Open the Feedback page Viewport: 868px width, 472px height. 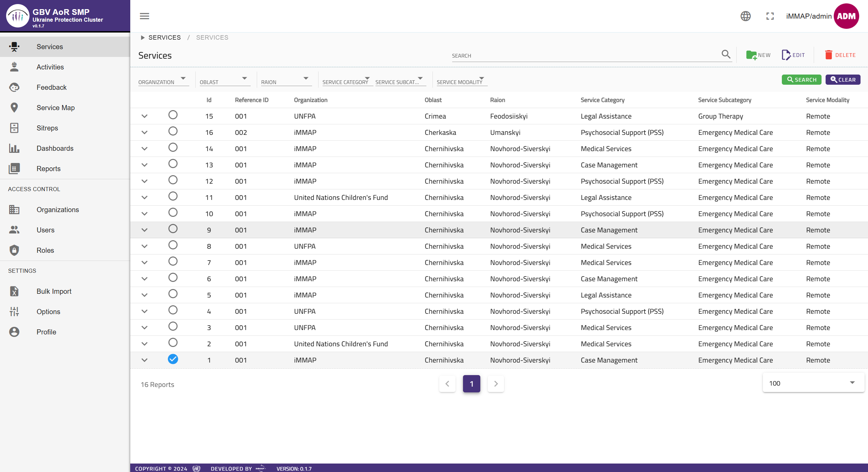[51, 87]
